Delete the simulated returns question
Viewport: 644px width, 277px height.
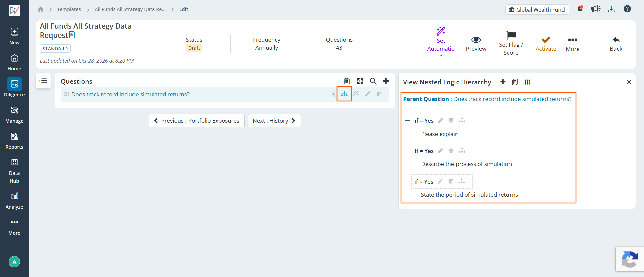pos(379,94)
